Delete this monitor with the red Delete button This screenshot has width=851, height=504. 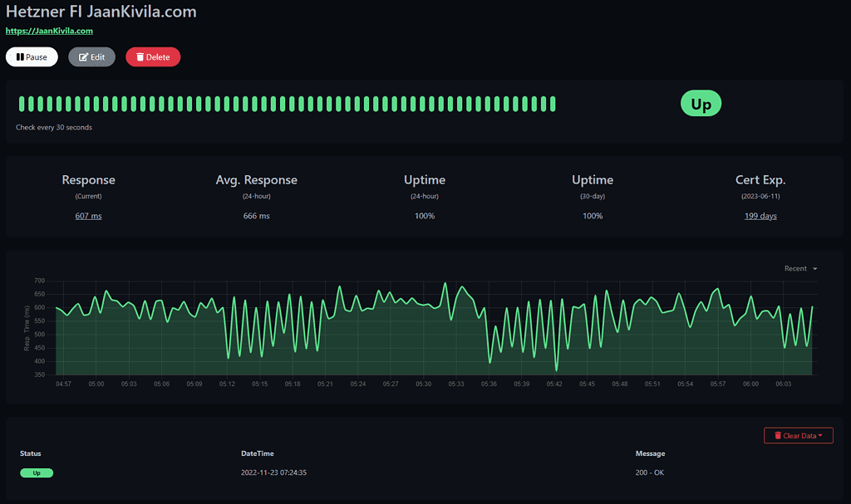tap(153, 57)
